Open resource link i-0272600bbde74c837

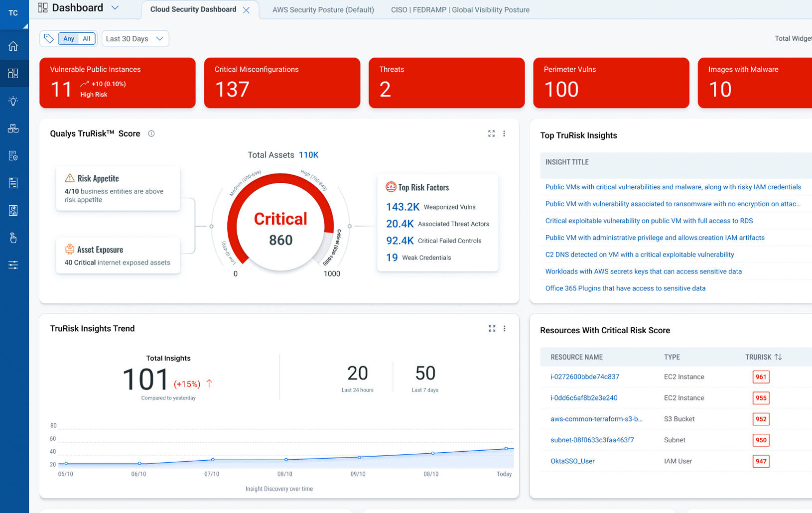click(x=584, y=377)
